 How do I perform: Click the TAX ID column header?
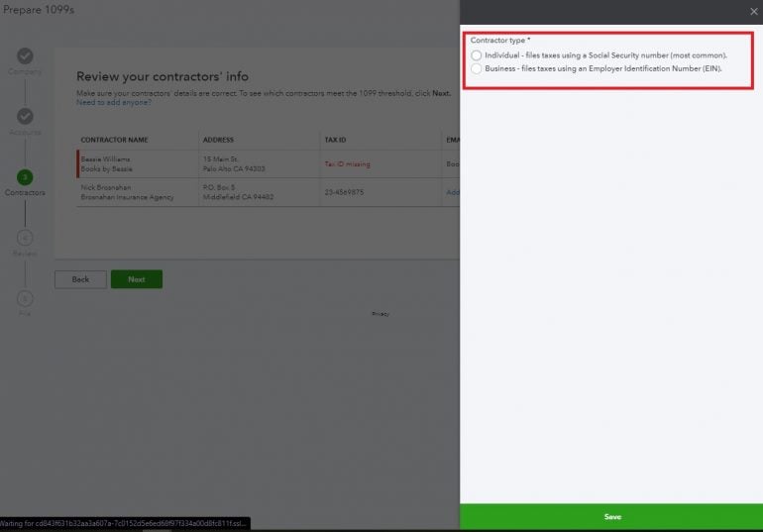pyautogui.click(x=336, y=140)
